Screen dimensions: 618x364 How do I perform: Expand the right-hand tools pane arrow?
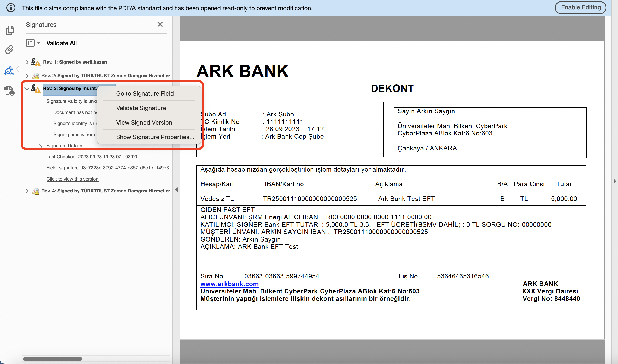[x=615, y=181]
